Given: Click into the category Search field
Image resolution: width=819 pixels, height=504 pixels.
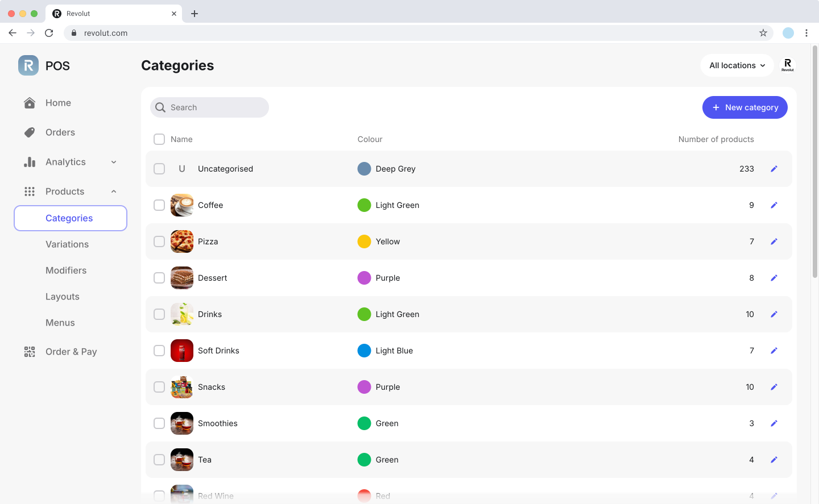Looking at the screenshot, I should pos(216,107).
